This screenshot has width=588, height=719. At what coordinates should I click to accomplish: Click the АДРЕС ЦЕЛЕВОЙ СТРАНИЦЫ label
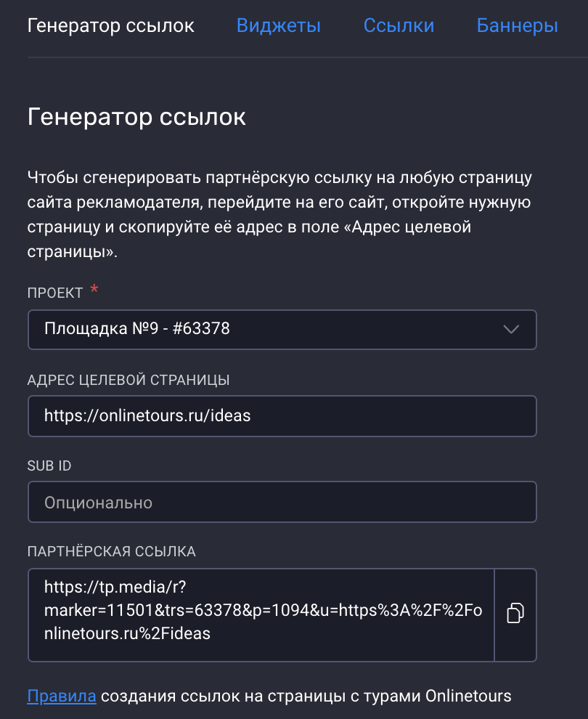click(128, 380)
